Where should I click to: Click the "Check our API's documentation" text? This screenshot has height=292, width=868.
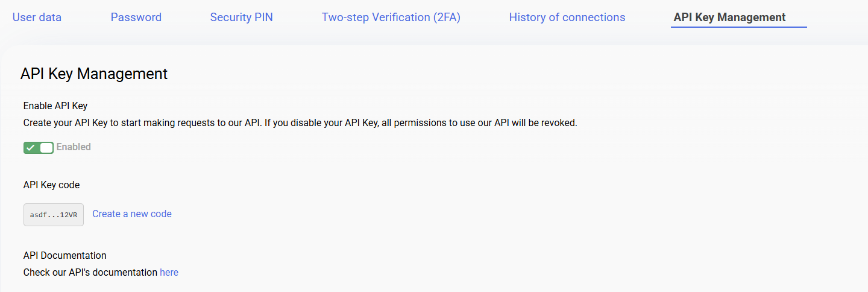pos(90,273)
